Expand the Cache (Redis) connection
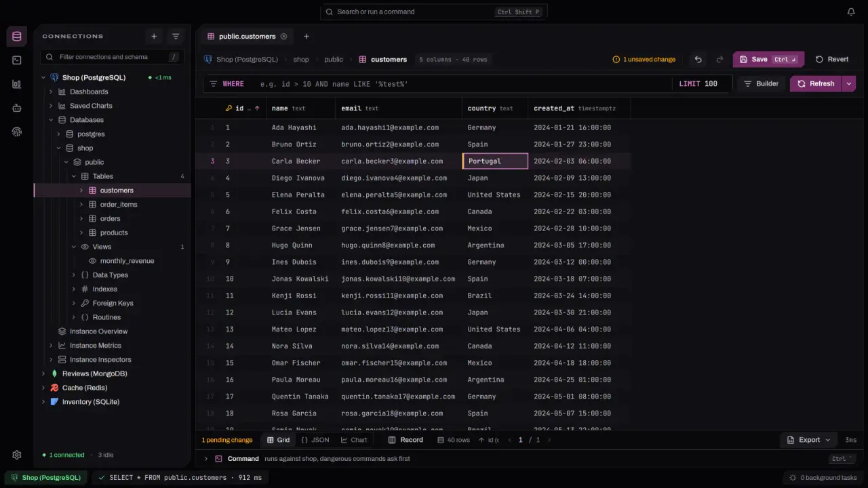The height and width of the screenshot is (488, 868). point(43,388)
